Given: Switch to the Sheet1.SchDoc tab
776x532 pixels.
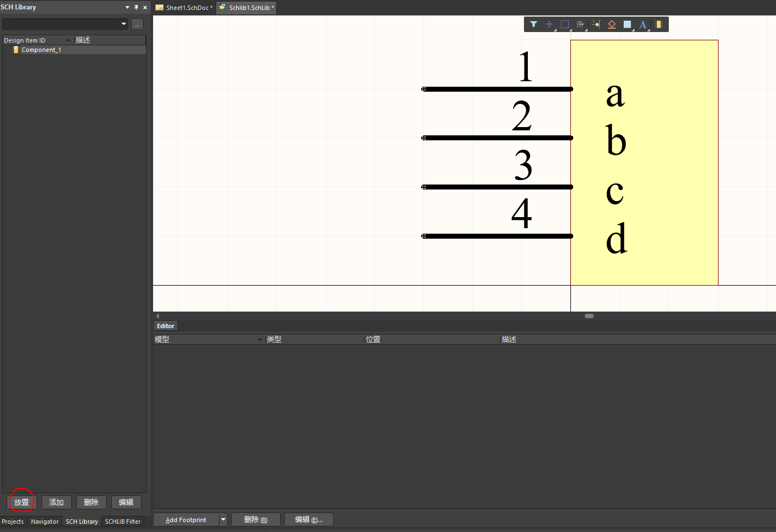Looking at the screenshot, I should coord(184,8).
